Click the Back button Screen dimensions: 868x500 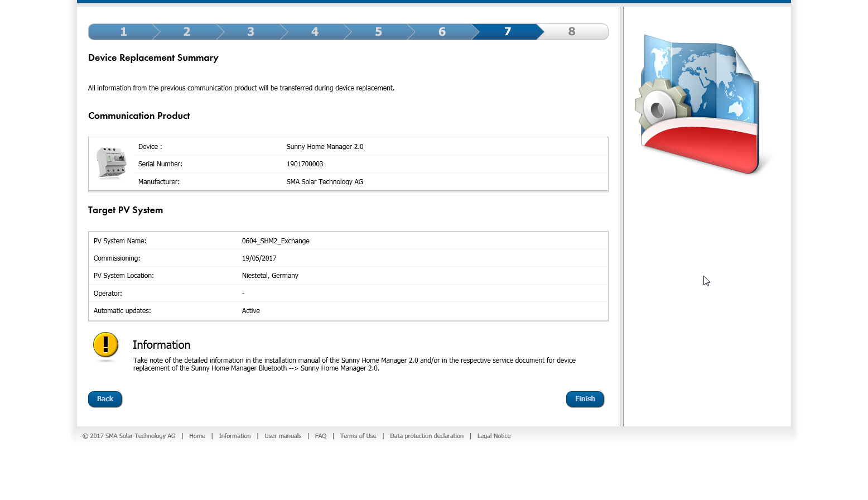[105, 399]
